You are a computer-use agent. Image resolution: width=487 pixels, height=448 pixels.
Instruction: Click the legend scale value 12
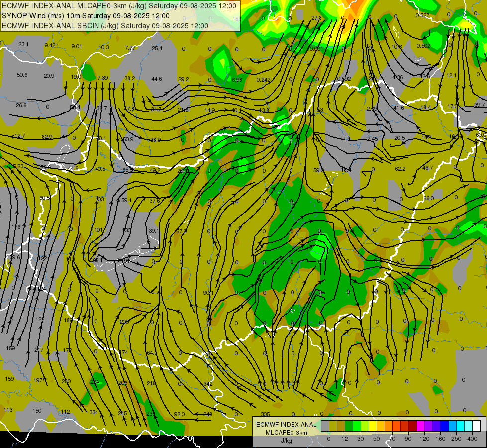tap(345, 439)
